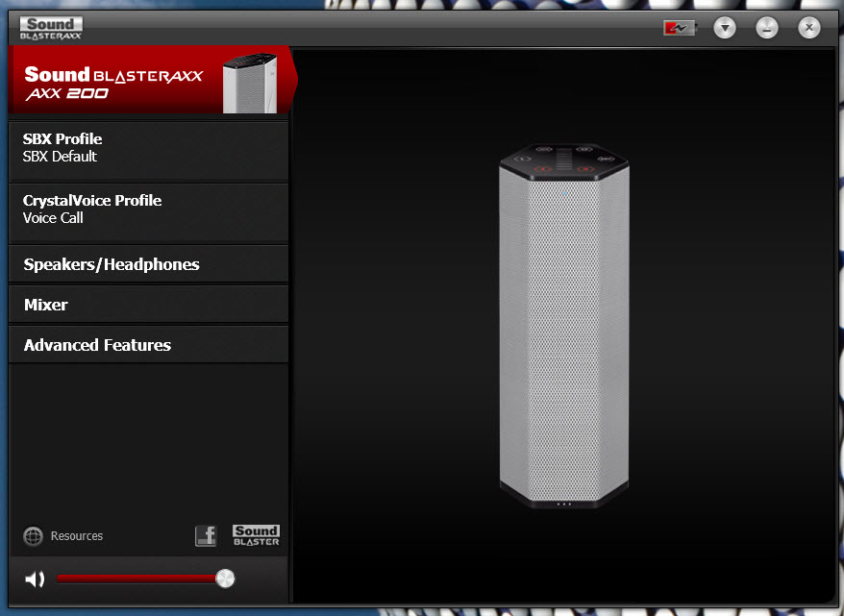This screenshot has width=844, height=616.
Task: Open the CrystalVoice Profile section
Action: pos(149,212)
